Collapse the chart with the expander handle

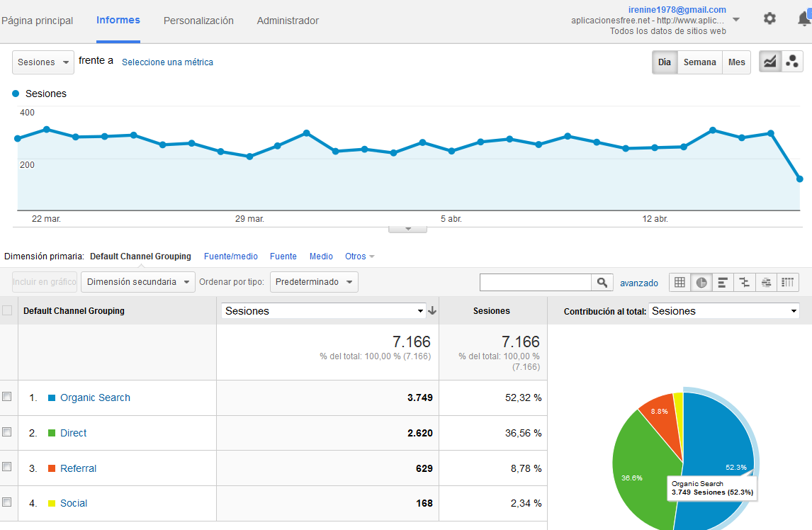(407, 229)
